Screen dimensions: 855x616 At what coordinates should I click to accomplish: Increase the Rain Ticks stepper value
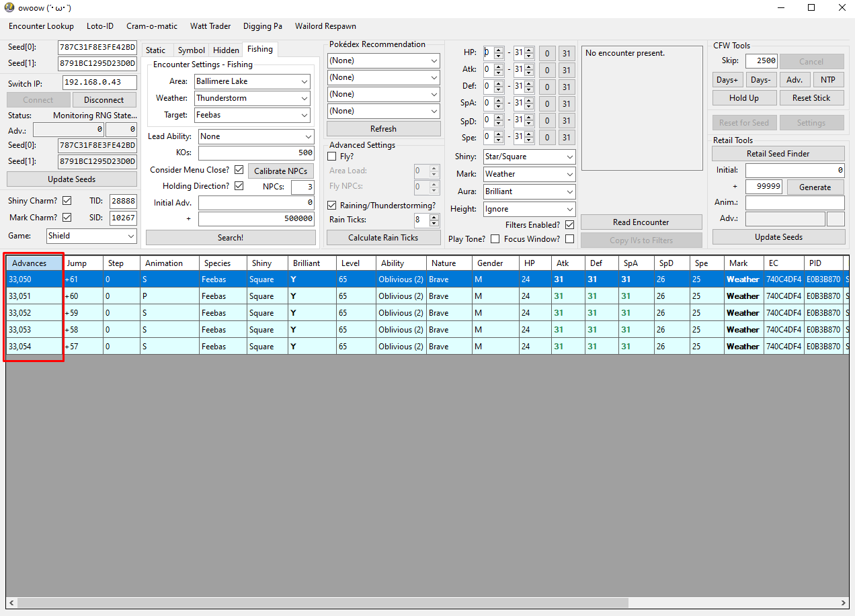(434, 216)
